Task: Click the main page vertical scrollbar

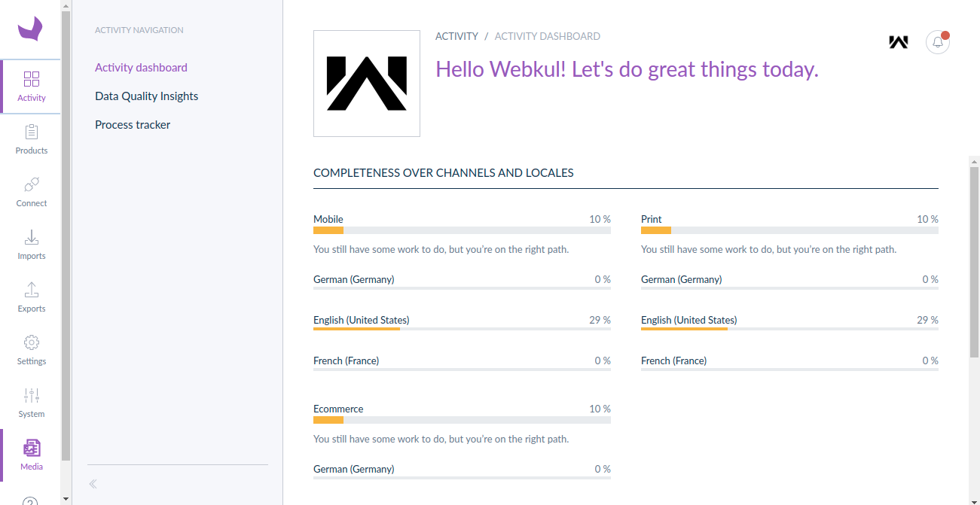Action: (x=974, y=262)
